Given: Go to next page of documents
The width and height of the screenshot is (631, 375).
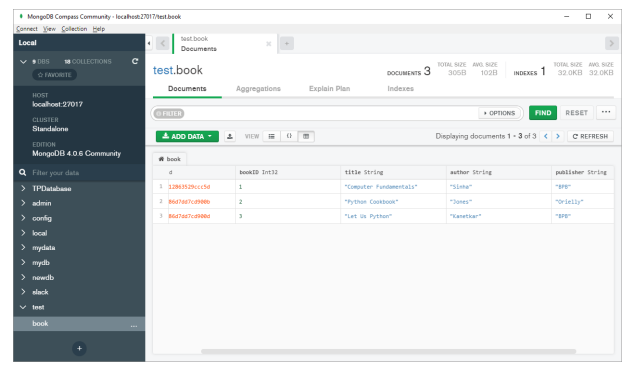Looking at the screenshot, I should pyautogui.click(x=558, y=136).
